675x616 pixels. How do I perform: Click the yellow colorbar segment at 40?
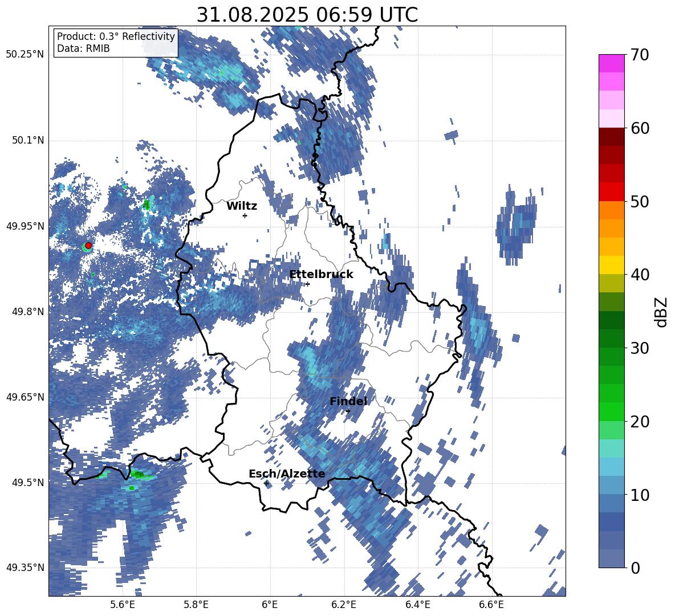coord(611,265)
